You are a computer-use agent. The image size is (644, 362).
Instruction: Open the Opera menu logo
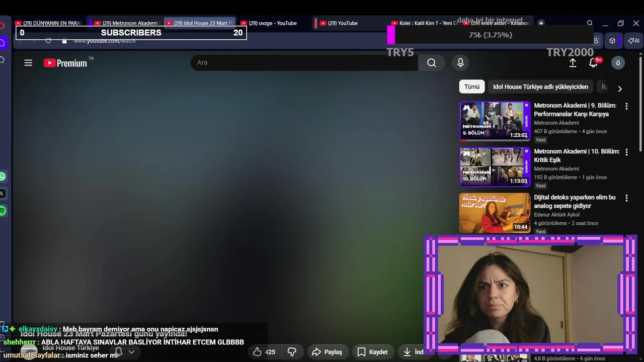(3, 25)
